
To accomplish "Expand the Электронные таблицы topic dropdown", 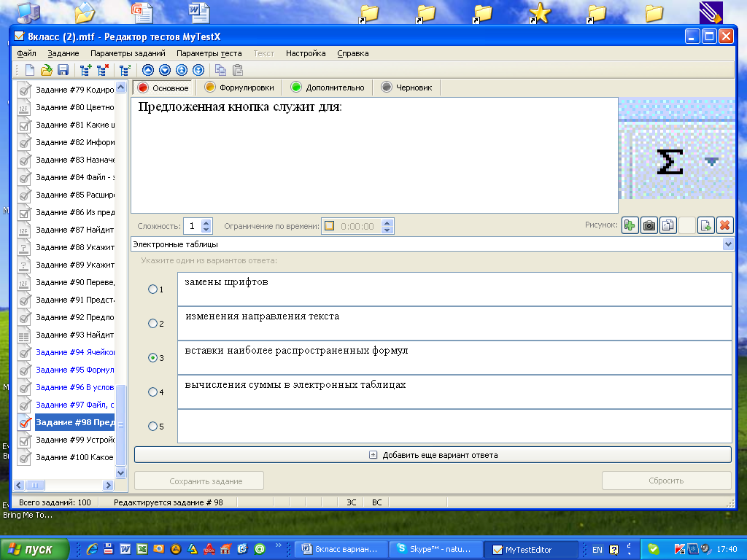I will (x=728, y=244).
